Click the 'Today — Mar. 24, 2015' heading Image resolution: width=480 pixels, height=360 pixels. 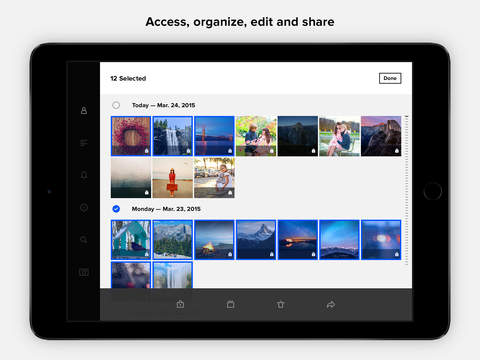164,105
